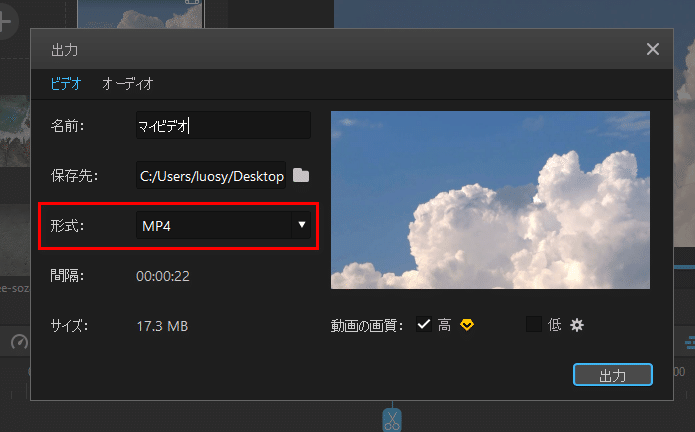Click the speedometer speed icon in the background toolbar
The height and width of the screenshot is (432, 695).
click(x=19, y=342)
